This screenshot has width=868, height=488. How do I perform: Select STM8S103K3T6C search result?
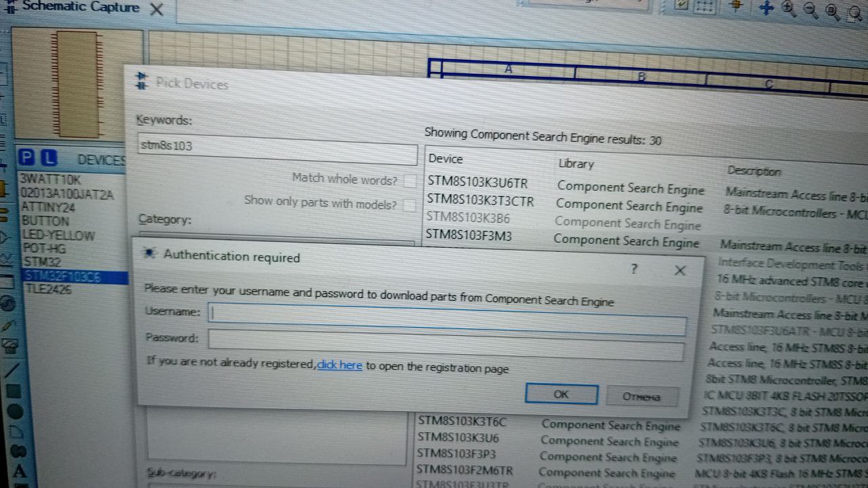click(462, 421)
